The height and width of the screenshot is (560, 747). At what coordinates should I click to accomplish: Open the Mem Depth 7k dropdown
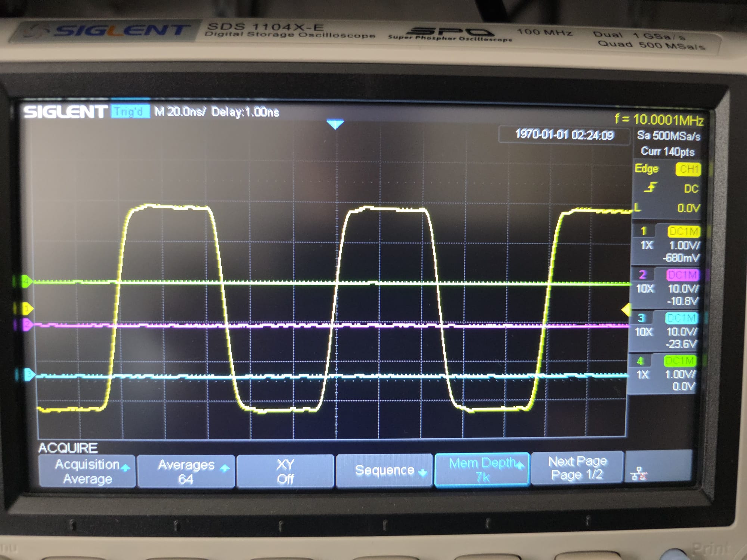point(482,470)
